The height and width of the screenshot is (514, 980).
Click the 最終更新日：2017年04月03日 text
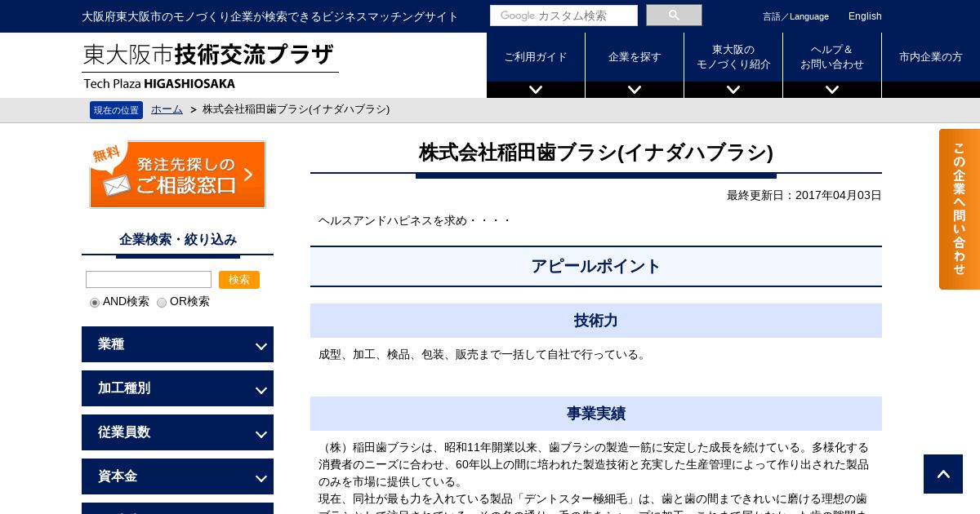[804, 196]
